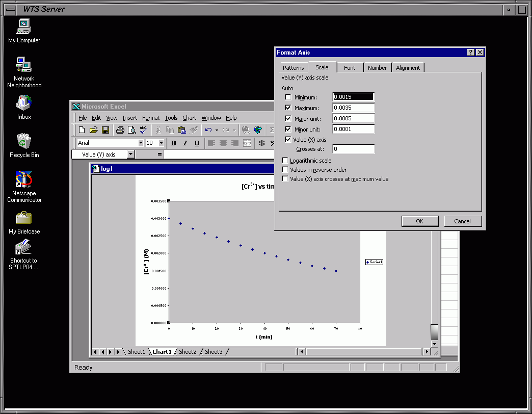Open the font size dropdown
532x414 pixels.
point(161,143)
